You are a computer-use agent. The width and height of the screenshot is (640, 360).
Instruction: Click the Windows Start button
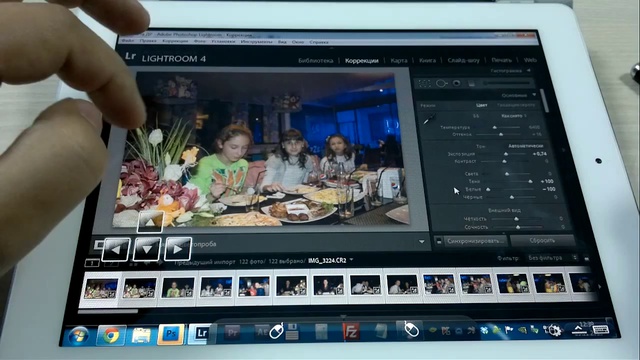pyautogui.click(x=78, y=337)
